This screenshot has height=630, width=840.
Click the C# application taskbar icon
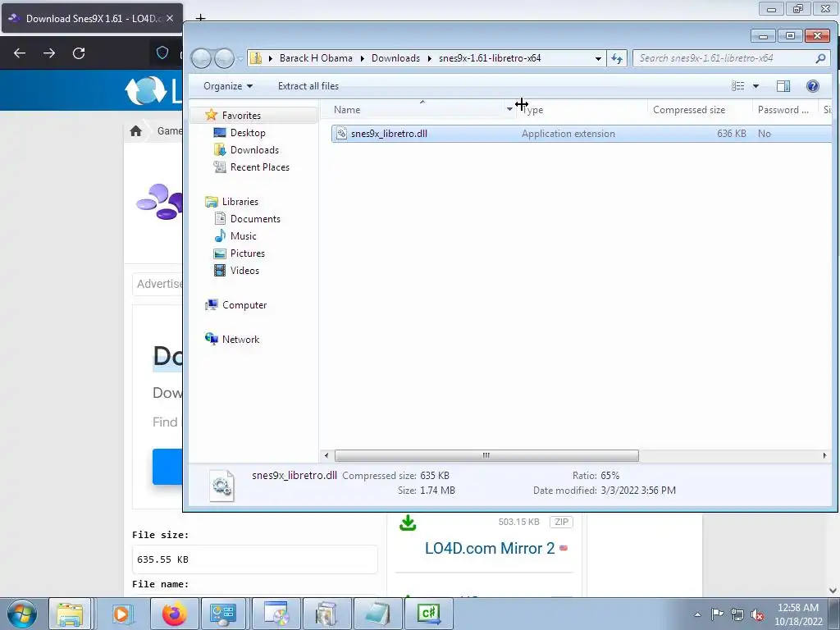pos(428,614)
